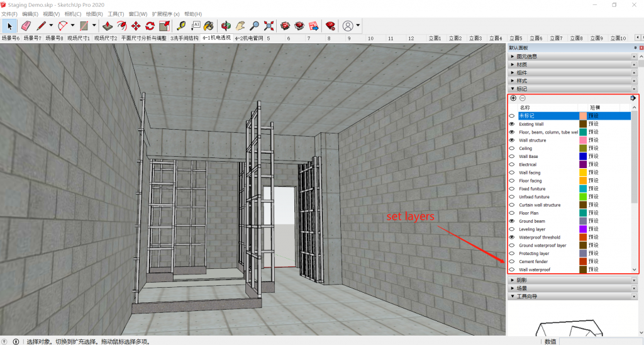
Task: Activate the Orbit camera tool
Action: [x=225, y=26]
